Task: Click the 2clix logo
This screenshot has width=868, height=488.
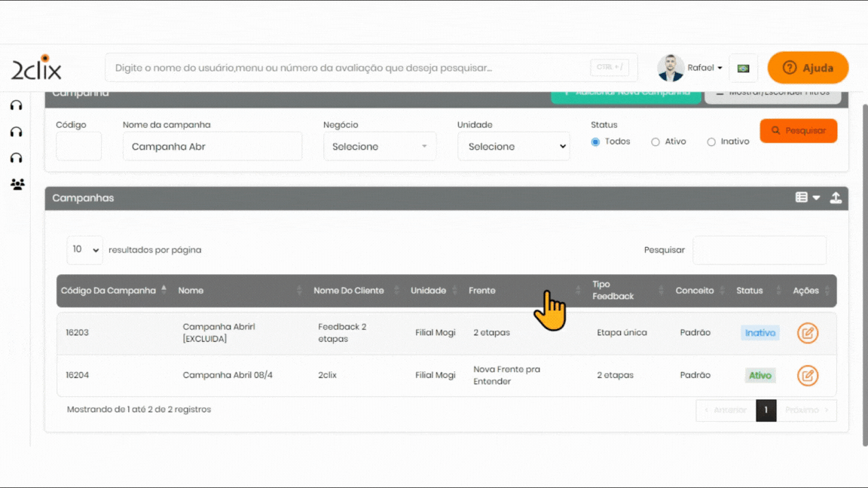Action: click(36, 68)
